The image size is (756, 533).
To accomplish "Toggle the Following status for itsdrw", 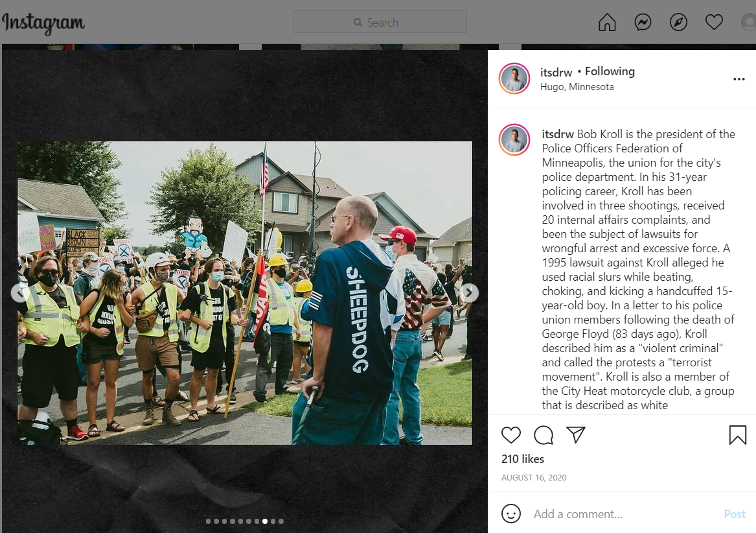I will click(x=610, y=71).
